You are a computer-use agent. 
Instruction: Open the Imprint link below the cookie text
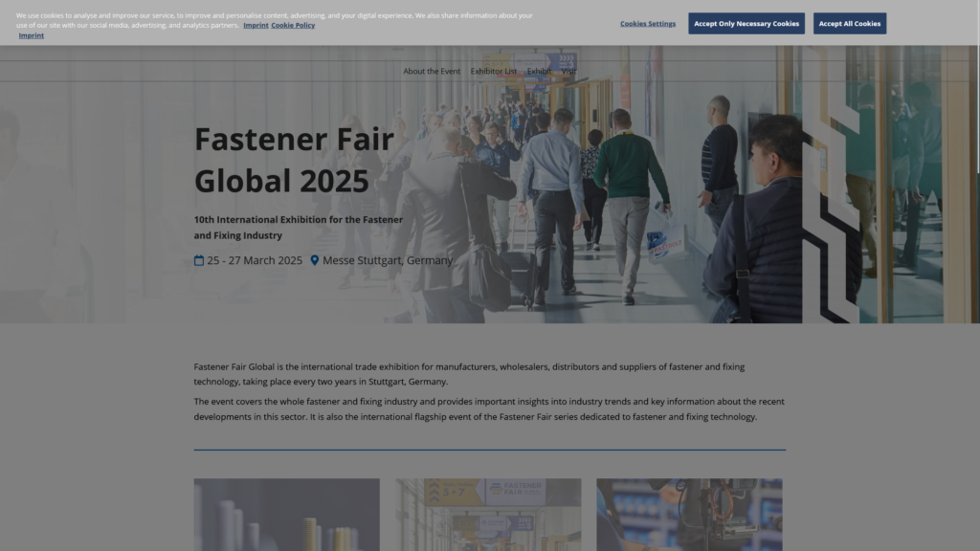click(x=32, y=35)
